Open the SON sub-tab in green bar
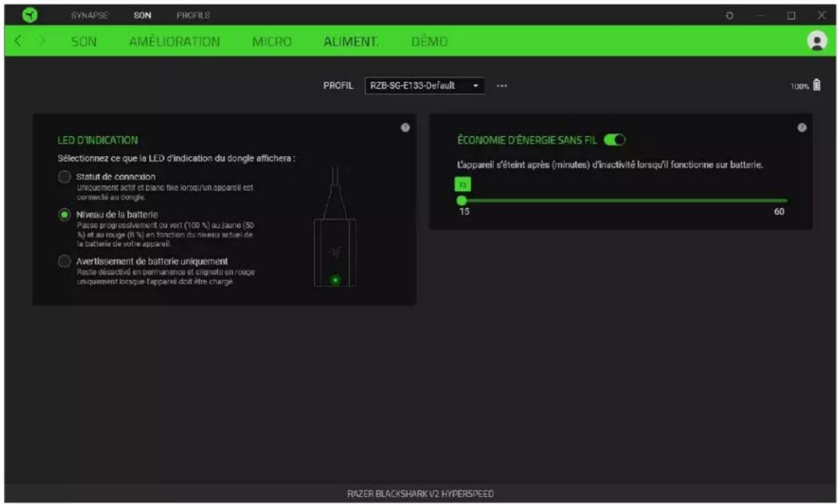Image resolution: width=838 pixels, height=504 pixels. (x=84, y=41)
